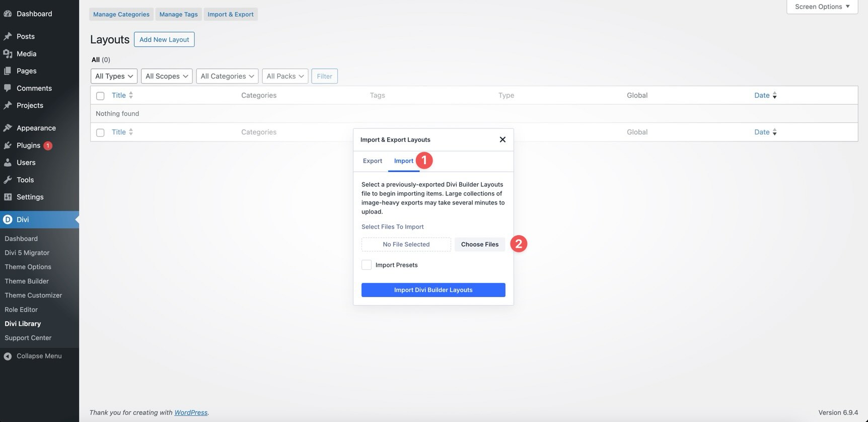Image resolution: width=868 pixels, height=422 pixels.
Task: Open Role Editor submenu item
Action: 21,309
